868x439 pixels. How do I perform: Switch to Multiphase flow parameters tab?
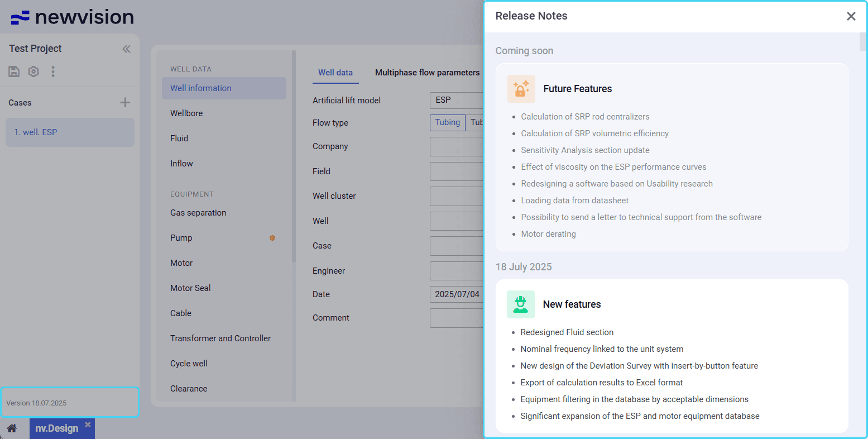[x=427, y=73]
